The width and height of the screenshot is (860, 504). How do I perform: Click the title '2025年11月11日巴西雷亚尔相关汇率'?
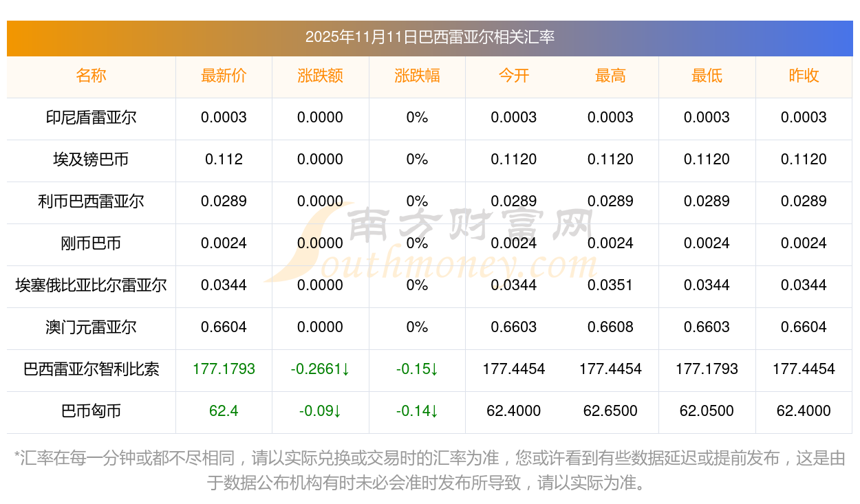point(430,37)
